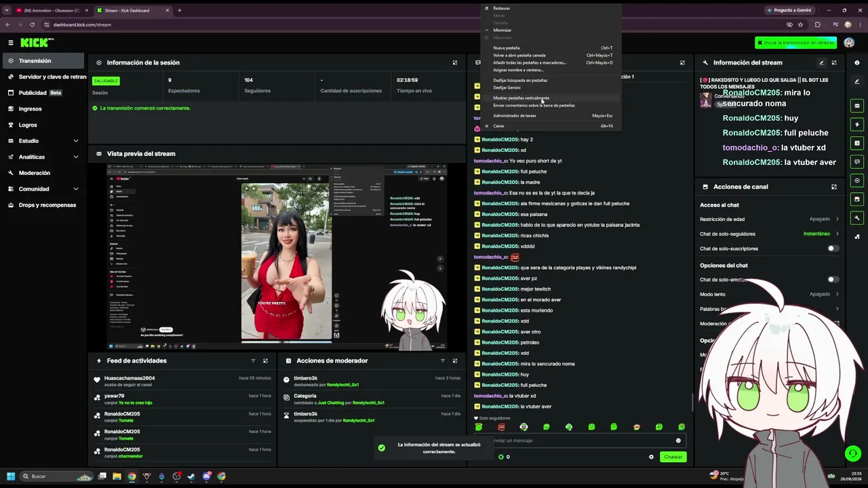Image resolution: width=868 pixels, height=488 pixels.
Task: Expand Feed de actividades panel fullscreen
Action: pos(265,361)
